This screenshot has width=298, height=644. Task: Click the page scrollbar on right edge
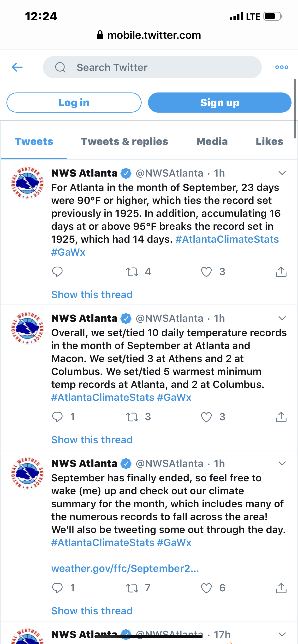tap(295, 109)
